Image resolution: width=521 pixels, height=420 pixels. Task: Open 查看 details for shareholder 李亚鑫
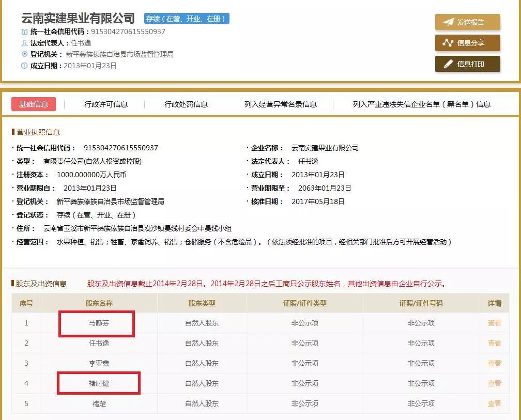point(494,363)
